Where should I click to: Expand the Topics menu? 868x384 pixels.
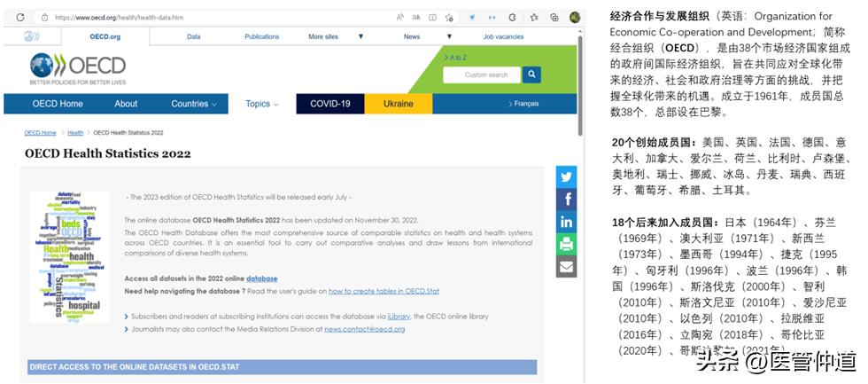click(x=262, y=104)
